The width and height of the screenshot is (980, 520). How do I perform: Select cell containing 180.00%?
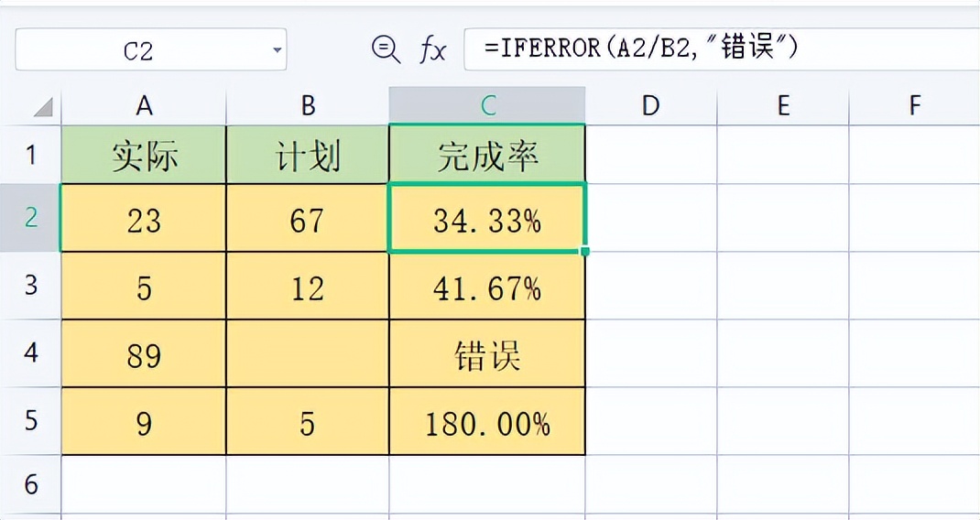click(487, 421)
